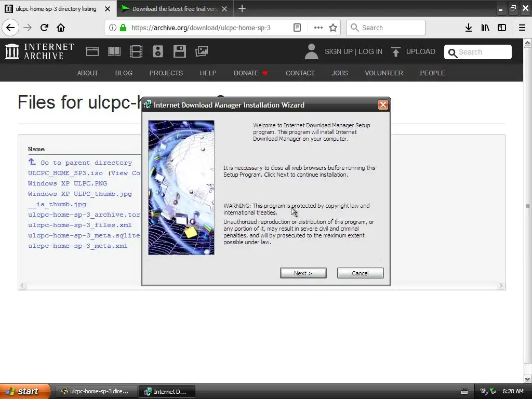This screenshot has width=532, height=399.
Task: Click the page scrollbar up arrow
Action: pos(528,43)
